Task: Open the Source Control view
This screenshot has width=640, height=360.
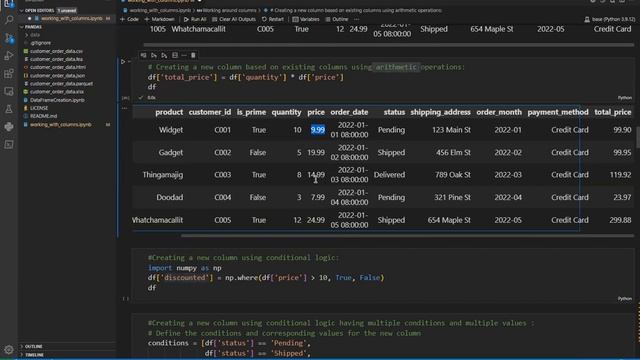Action: 9,38
